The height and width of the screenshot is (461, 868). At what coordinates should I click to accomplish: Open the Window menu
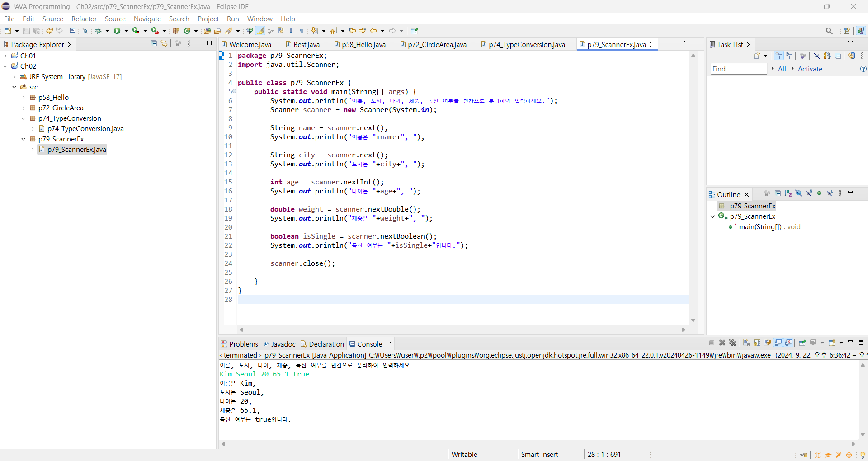point(260,19)
